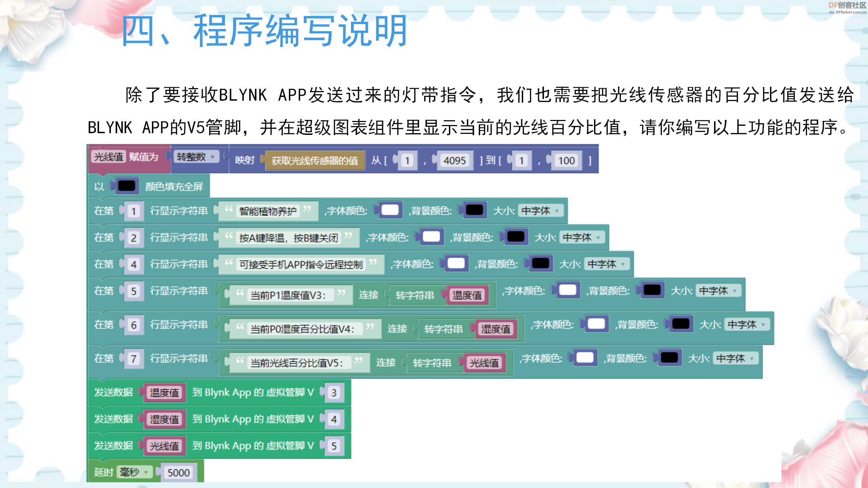
Task: Select 温度值 variable in row 5 display block
Action: click(x=467, y=295)
